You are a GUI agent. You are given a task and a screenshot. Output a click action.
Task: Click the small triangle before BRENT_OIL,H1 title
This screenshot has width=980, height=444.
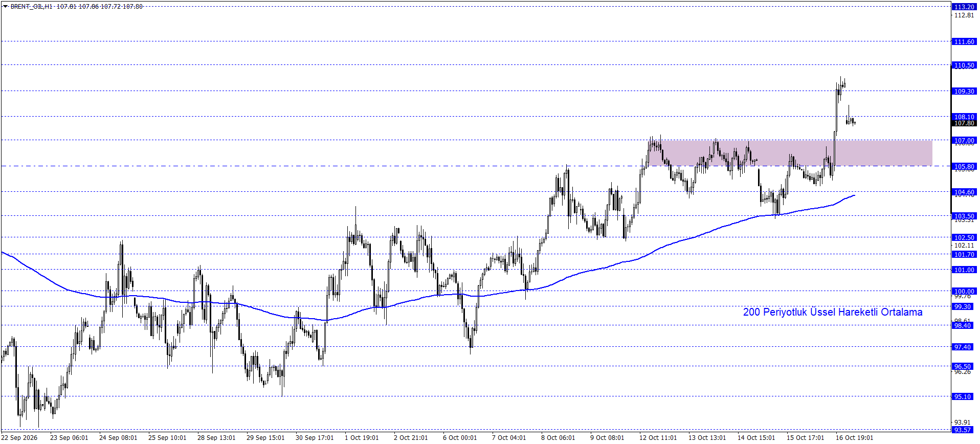(x=6, y=7)
